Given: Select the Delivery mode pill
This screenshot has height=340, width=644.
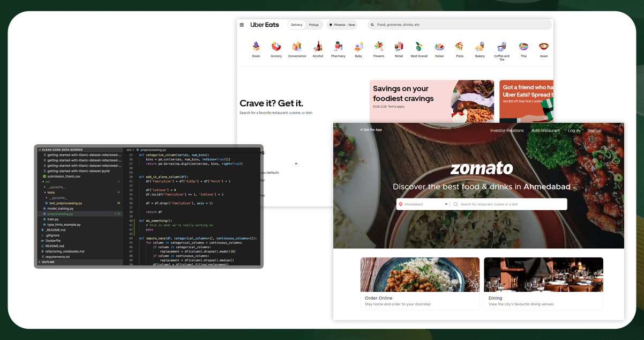Looking at the screenshot, I should point(296,25).
